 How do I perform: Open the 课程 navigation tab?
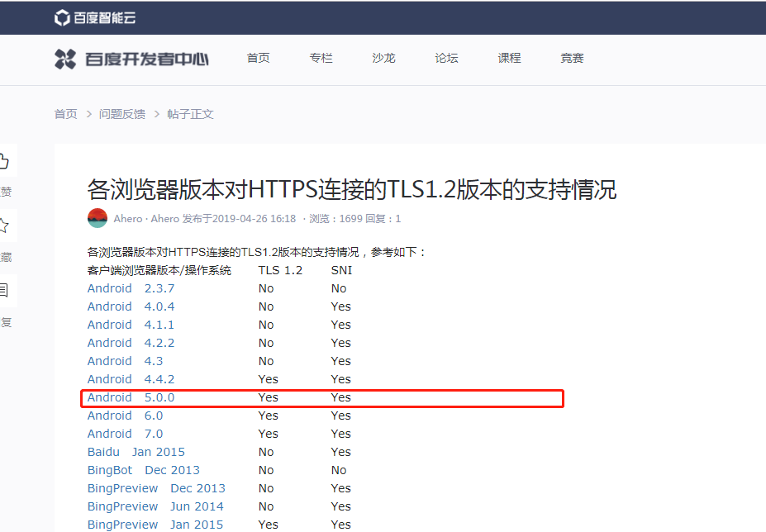point(509,58)
